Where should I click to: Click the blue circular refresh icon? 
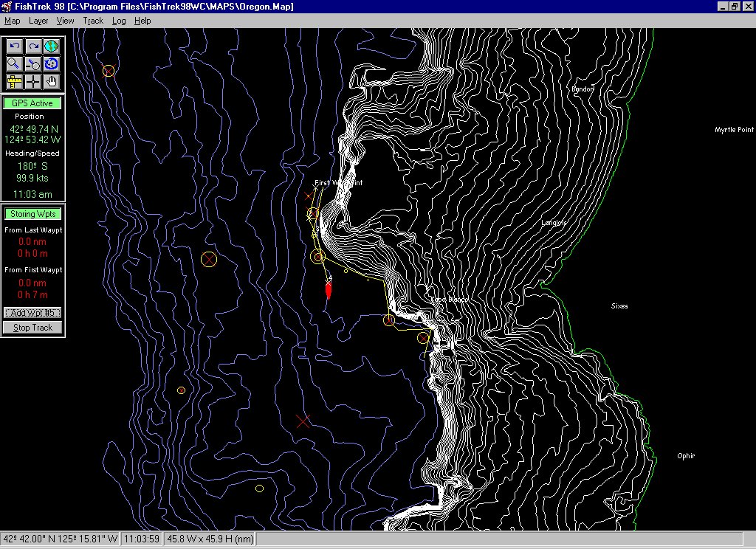(51, 64)
